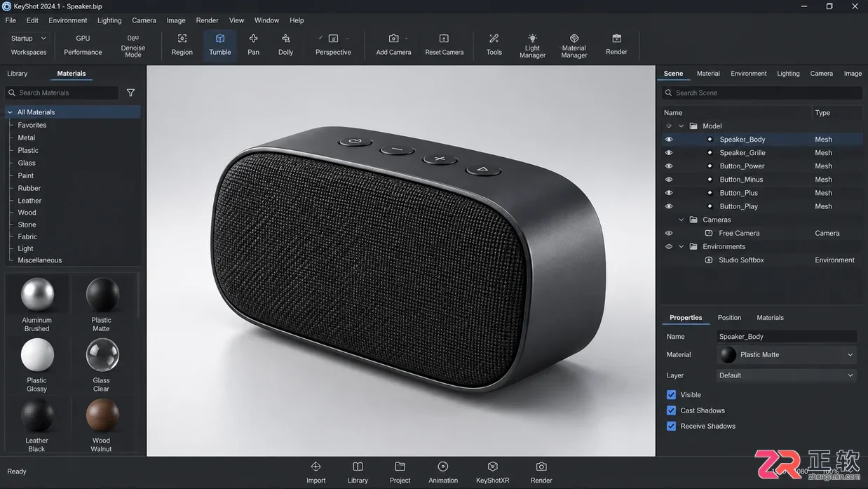The image size is (868, 489).
Task: Pick the Wood Walnut material swatch
Action: pyautogui.click(x=102, y=426)
